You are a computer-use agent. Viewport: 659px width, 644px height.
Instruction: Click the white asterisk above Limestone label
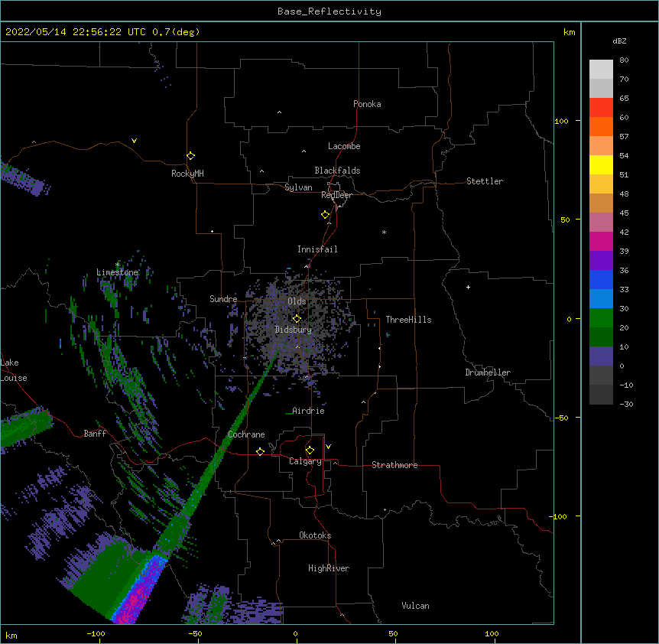117,265
